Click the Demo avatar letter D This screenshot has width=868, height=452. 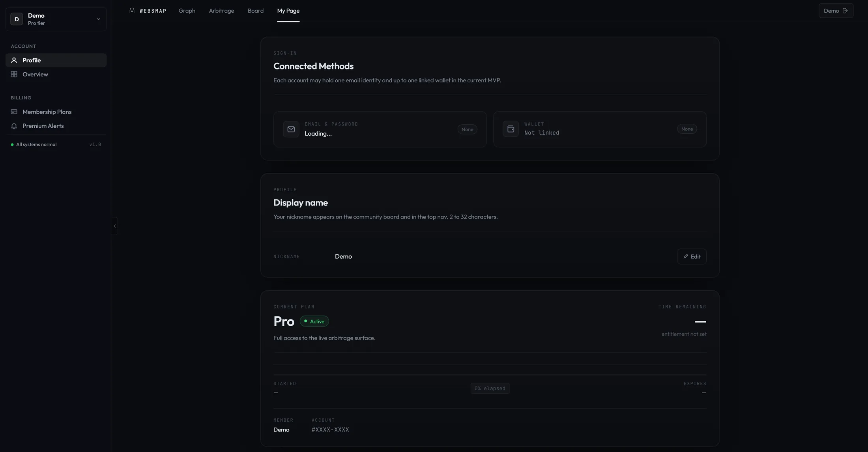point(17,19)
